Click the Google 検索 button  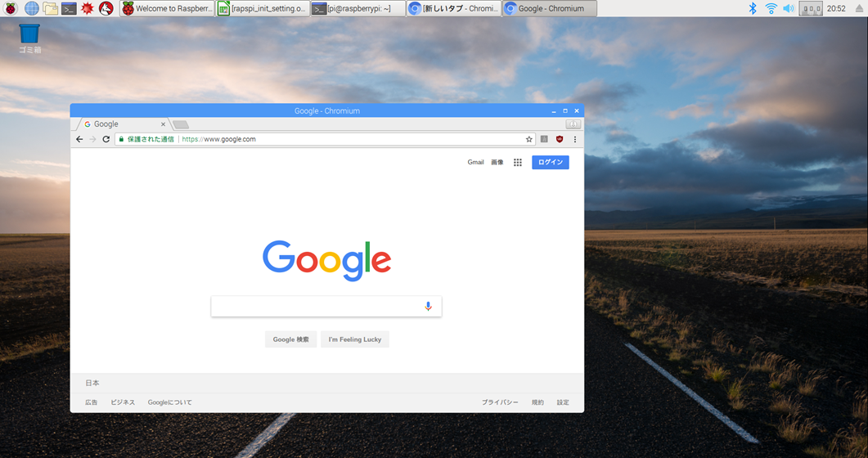point(290,339)
